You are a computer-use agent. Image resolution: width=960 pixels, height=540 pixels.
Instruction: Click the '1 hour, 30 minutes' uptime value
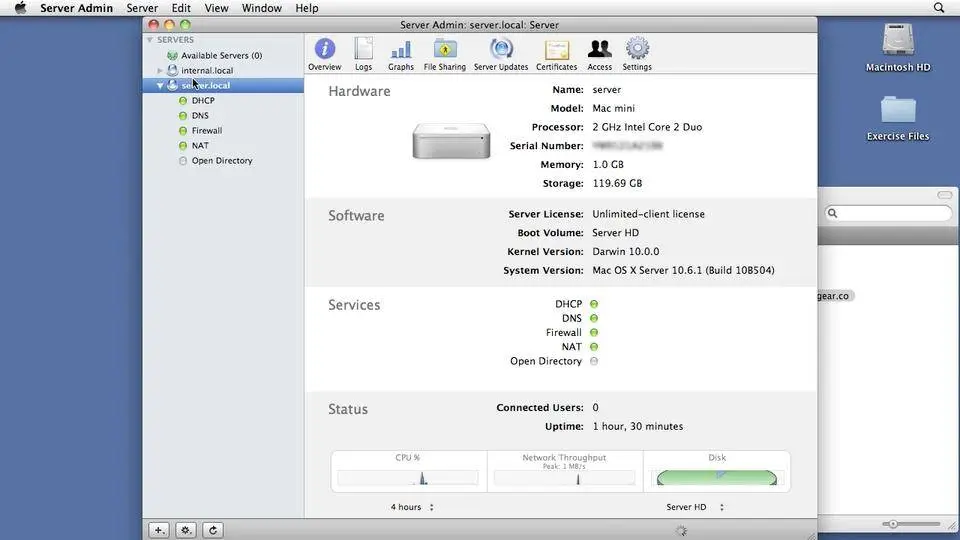(637, 427)
